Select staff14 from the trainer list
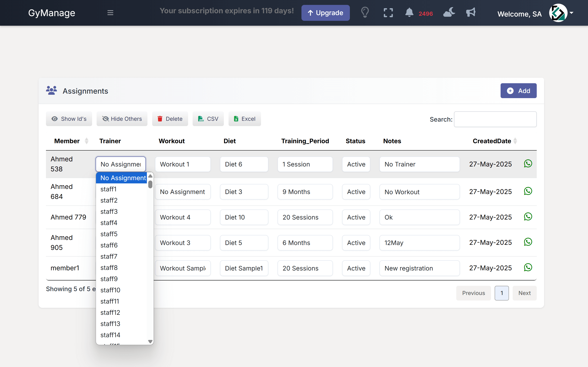588x367 pixels. coord(122,335)
